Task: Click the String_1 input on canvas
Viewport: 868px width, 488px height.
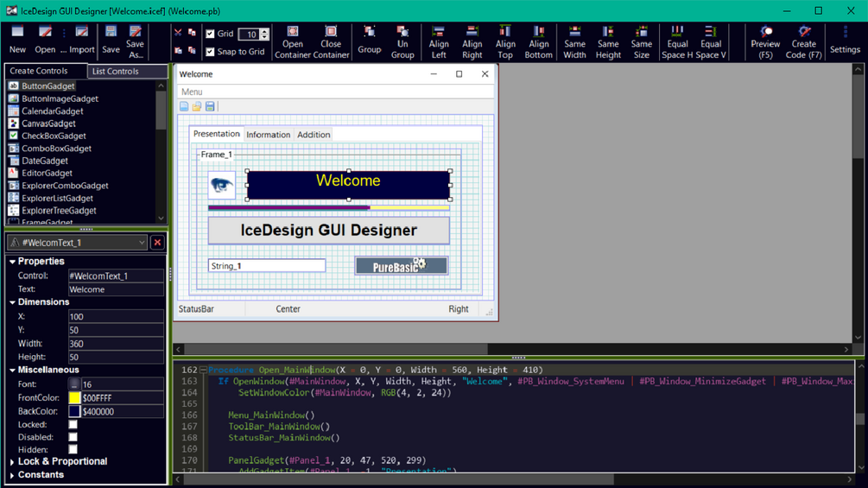Action: tap(267, 265)
